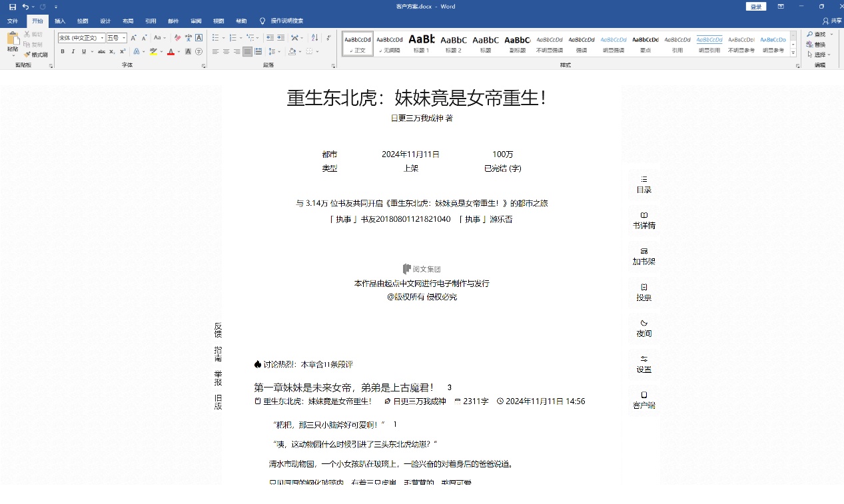Apply strikethrough formatting

[102, 51]
